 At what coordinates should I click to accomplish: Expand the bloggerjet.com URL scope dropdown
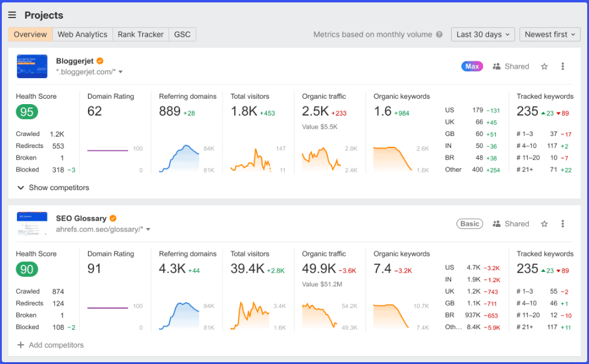point(119,71)
